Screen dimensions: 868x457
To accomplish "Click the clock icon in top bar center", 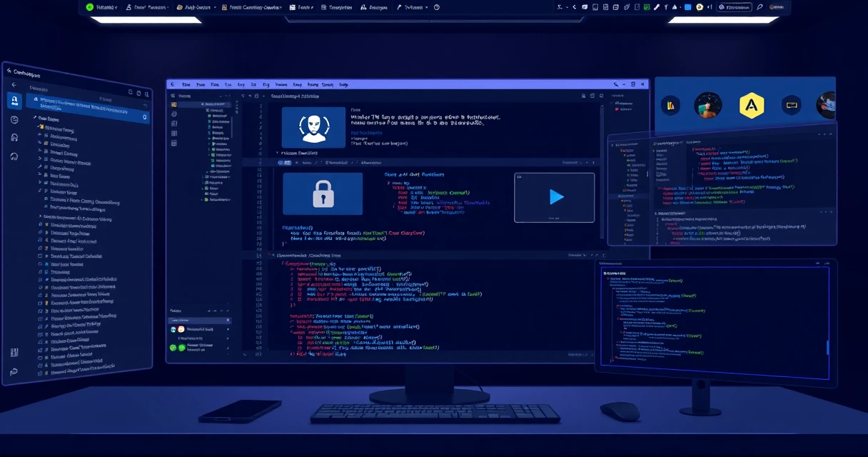I will click(x=437, y=7).
